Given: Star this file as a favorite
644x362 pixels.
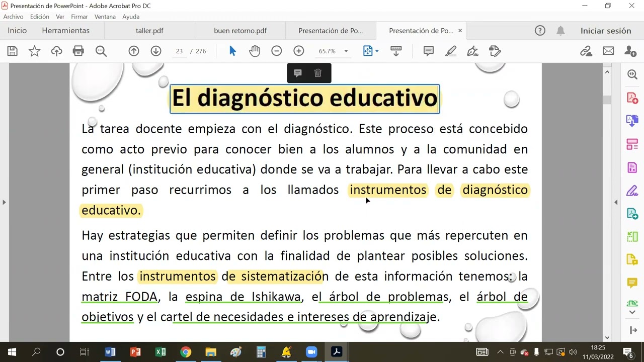Looking at the screenshot, I should click(x=34, y=51).
